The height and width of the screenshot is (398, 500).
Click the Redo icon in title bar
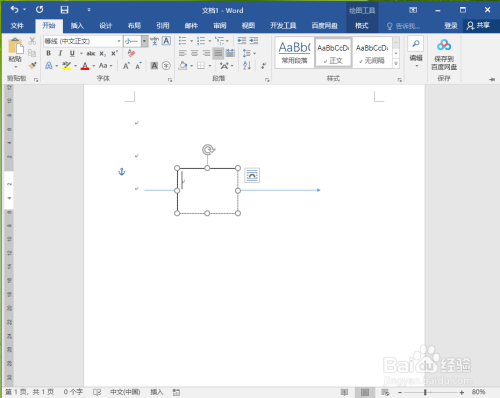pyautogui.click(x=39, y=10)
